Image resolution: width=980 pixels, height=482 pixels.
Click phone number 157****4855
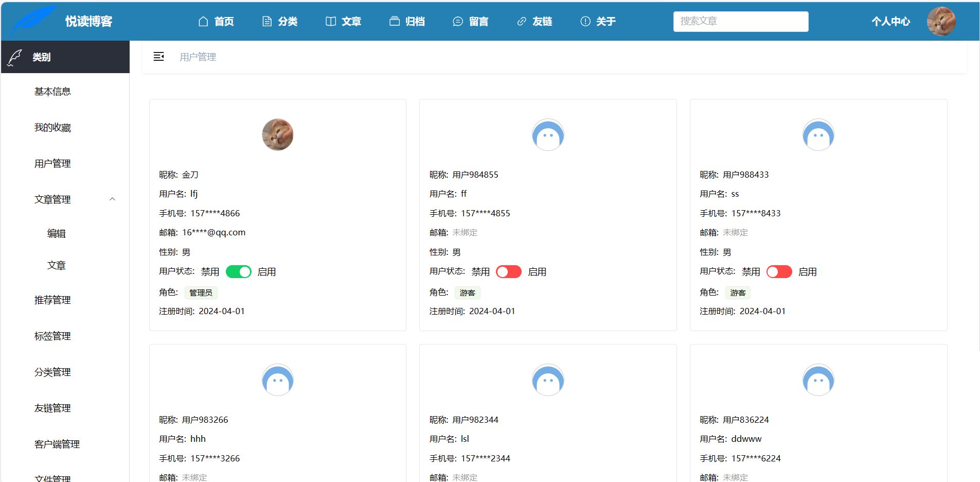pos(486,213)
